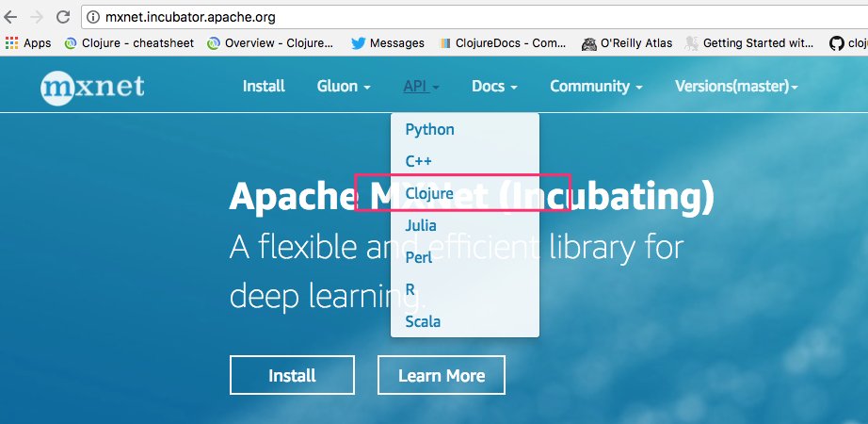Click the browser forward arrow
Image resolution: width=868 pixels, height=424 pixels.
pos(37,17)
